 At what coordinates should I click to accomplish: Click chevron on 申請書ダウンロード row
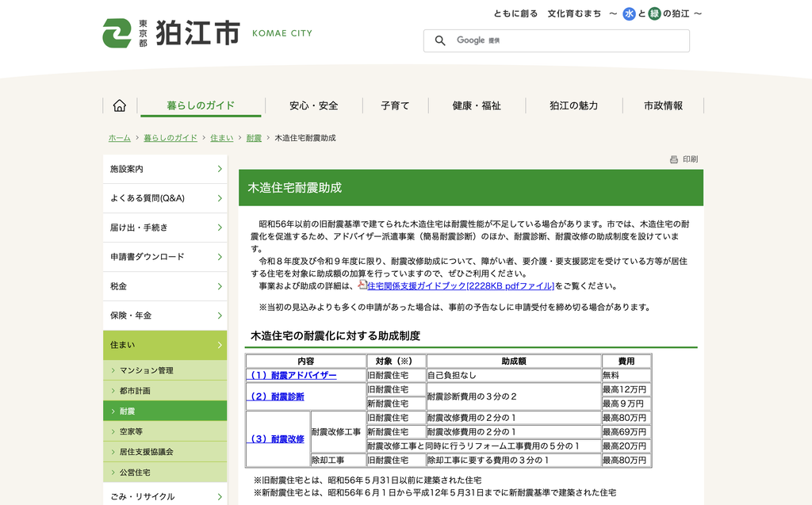pos(220,257)
